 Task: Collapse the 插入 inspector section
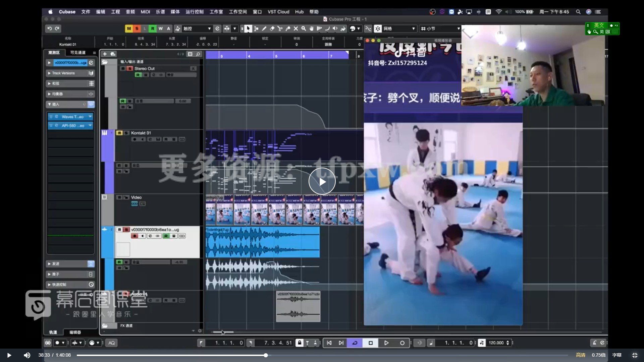tap(49, 104)
